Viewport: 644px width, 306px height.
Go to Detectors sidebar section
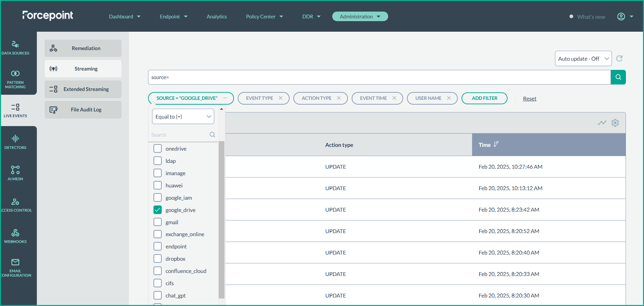tap(15, 142)
